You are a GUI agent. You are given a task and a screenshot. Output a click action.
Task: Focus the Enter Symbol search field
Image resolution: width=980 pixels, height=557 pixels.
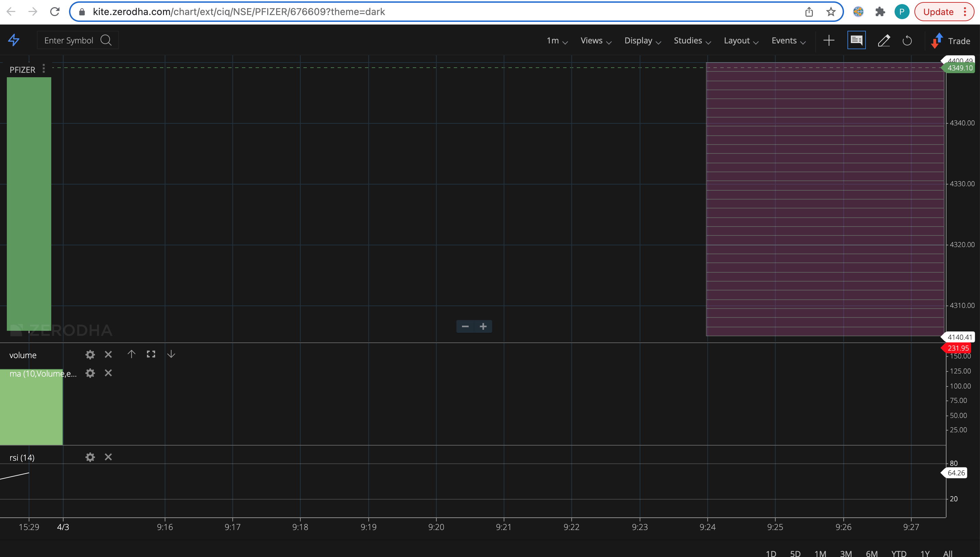click(78, 40)
